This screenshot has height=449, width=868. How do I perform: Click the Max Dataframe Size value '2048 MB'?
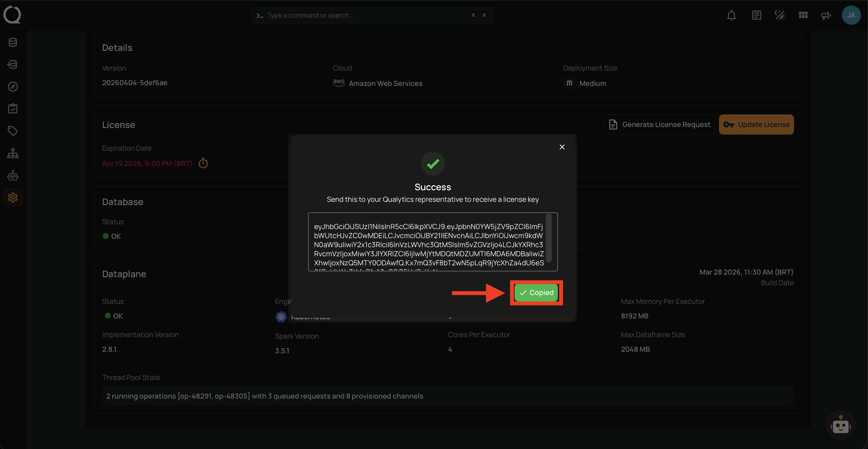[x=635, y=349]
